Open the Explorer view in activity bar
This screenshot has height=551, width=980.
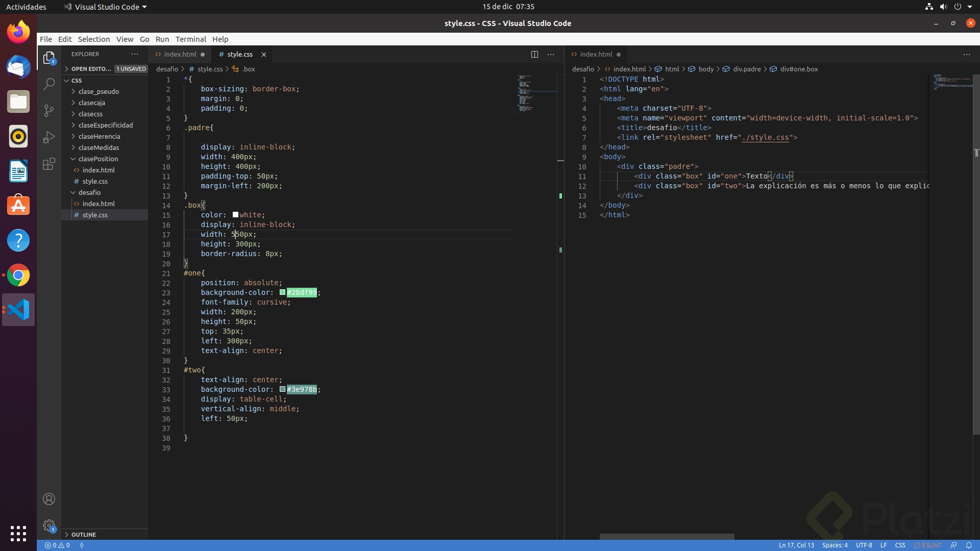click(x=49, y=58)
